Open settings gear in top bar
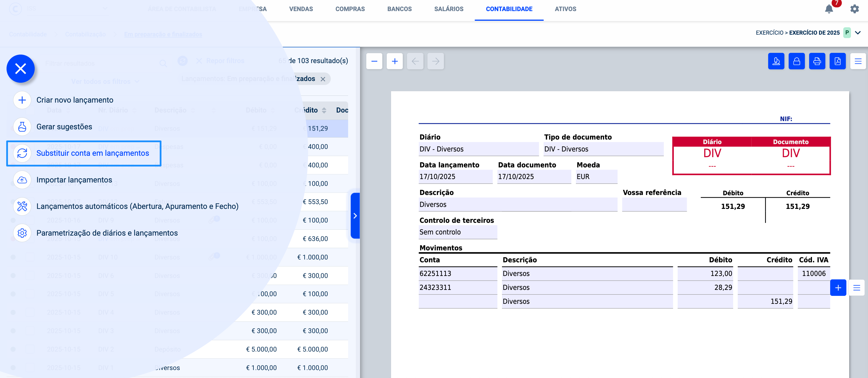 855,9
